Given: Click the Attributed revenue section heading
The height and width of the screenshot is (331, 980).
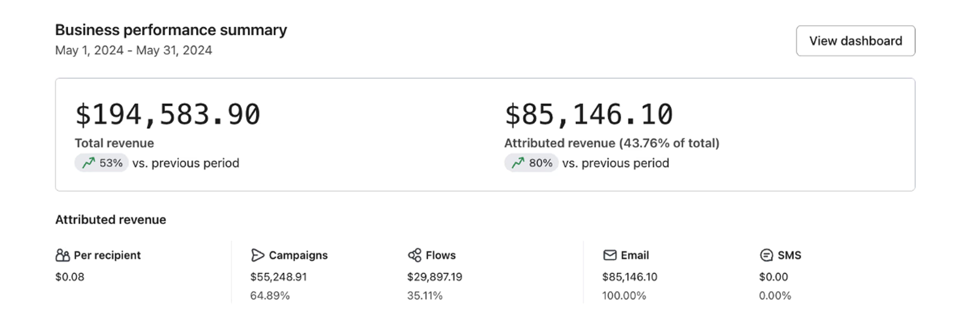Looking at the screenshot, I should coord(110,220).
